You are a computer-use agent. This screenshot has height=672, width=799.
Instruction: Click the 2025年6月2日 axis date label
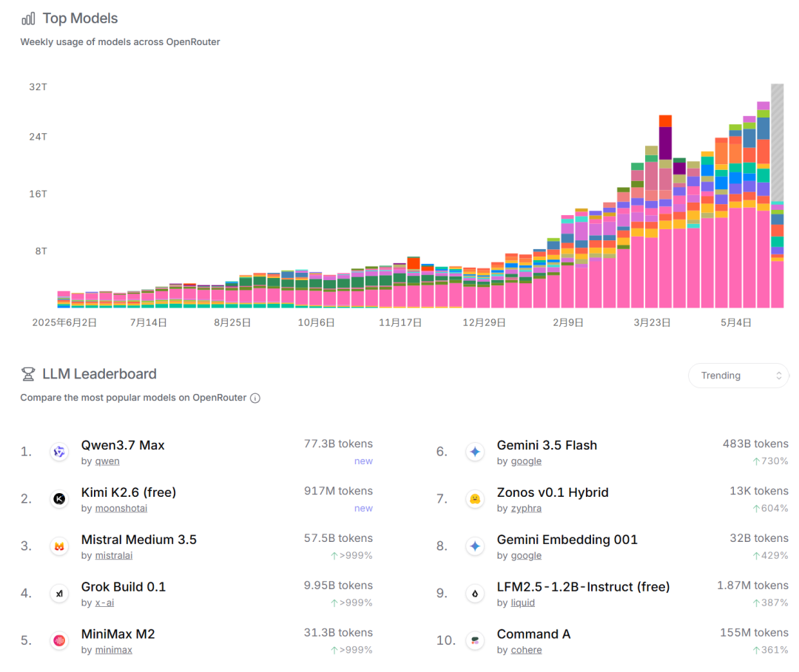(x=64, y=323)
